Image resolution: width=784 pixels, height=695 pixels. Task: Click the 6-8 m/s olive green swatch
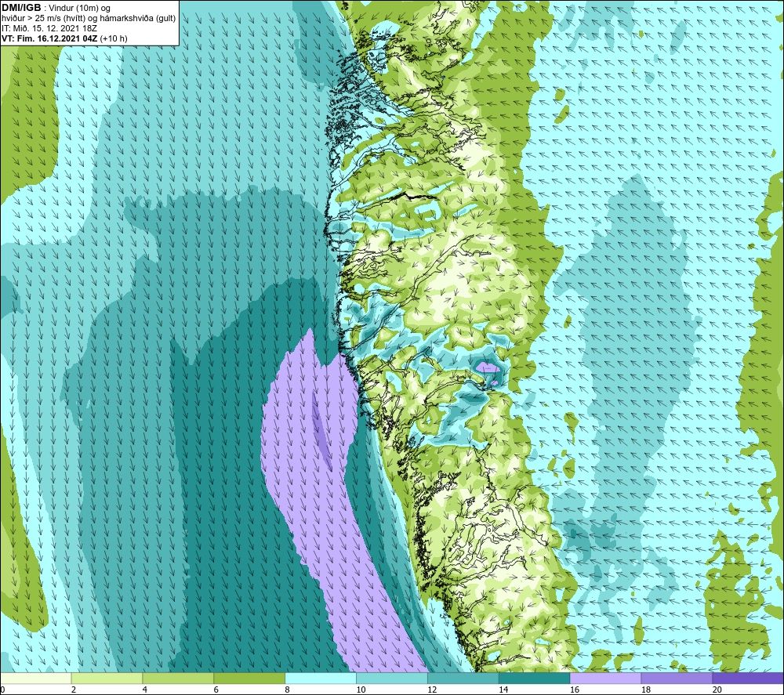tap(249, 678)
